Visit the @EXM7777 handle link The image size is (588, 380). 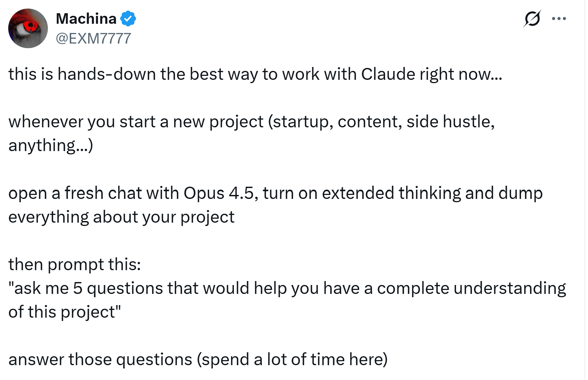93,39
